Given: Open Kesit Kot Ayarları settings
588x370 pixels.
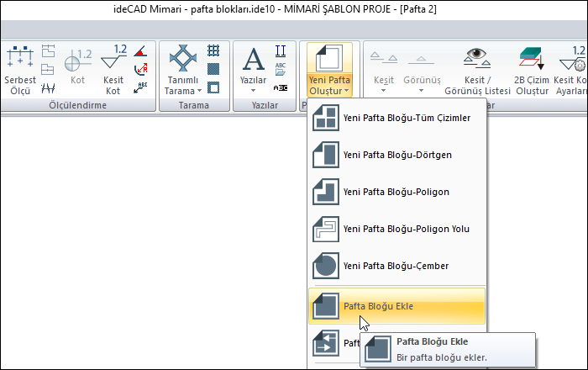Looking at the screenshot, I should (570, 70).
